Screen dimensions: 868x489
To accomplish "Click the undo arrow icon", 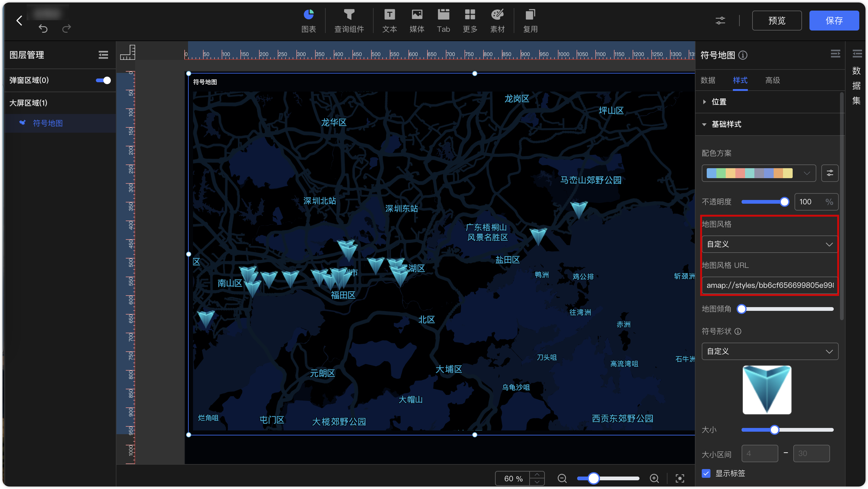I will coord(43,28).
